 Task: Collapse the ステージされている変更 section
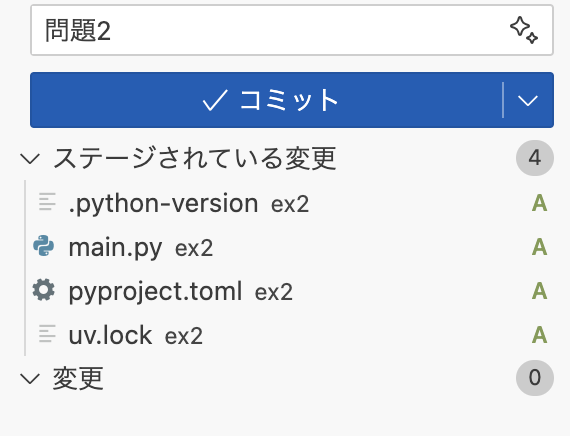tap(30, 159)
